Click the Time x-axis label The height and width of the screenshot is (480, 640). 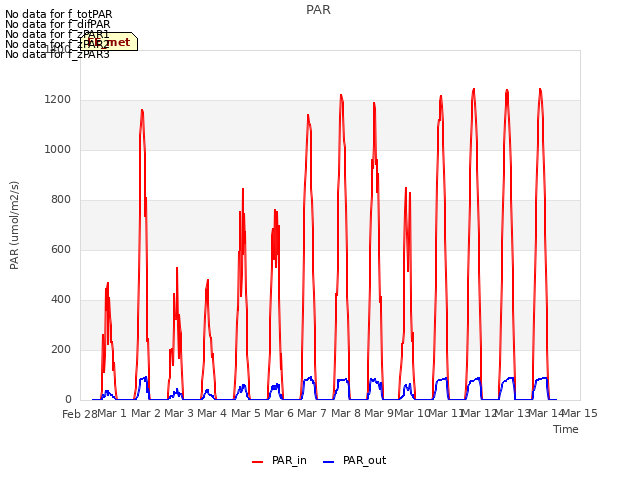(x=566, y=429)
